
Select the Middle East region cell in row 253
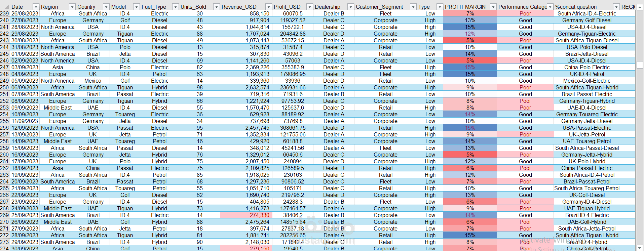tap(58, 108)
